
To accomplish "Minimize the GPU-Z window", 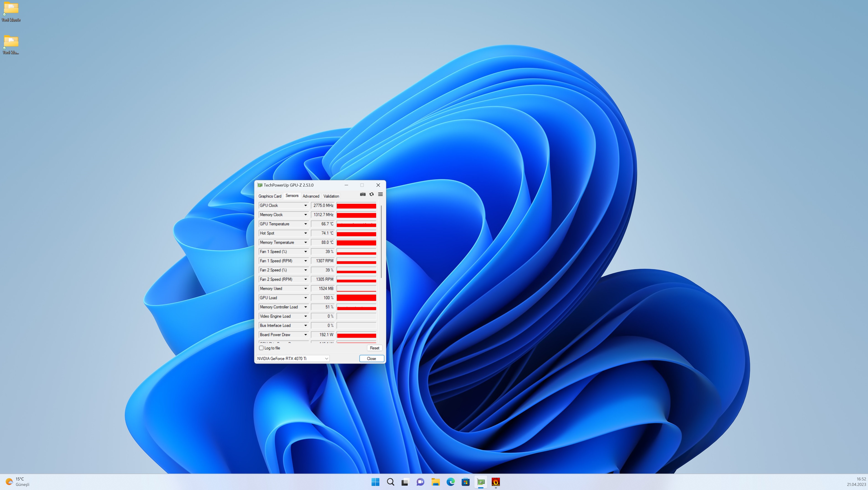I will point(346,185).
